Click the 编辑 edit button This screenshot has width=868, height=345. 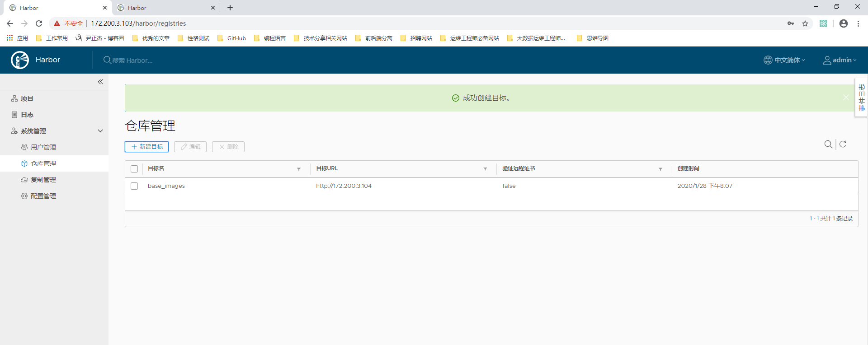click(x=190, y=147)
